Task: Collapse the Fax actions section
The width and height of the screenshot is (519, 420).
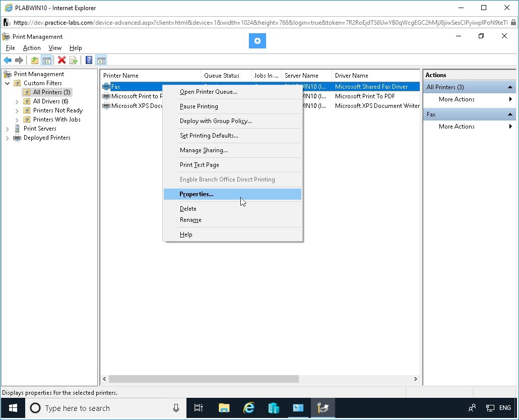Action: [x=510, y=114]
